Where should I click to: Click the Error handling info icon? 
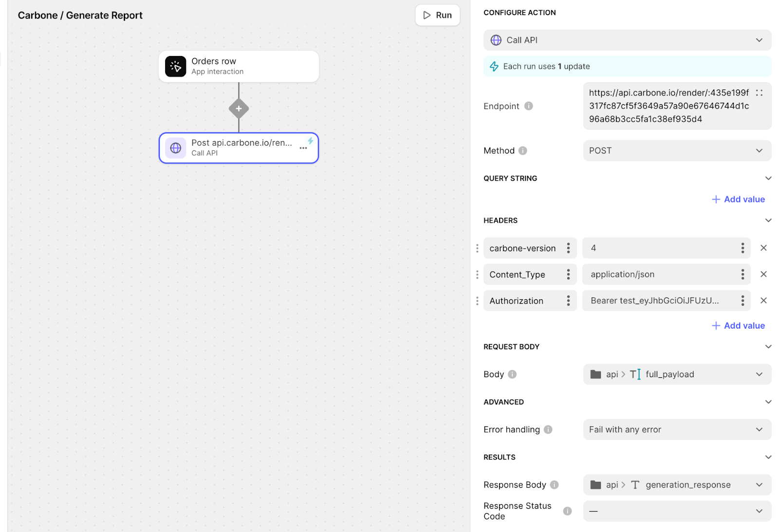(x=548, y=429)
